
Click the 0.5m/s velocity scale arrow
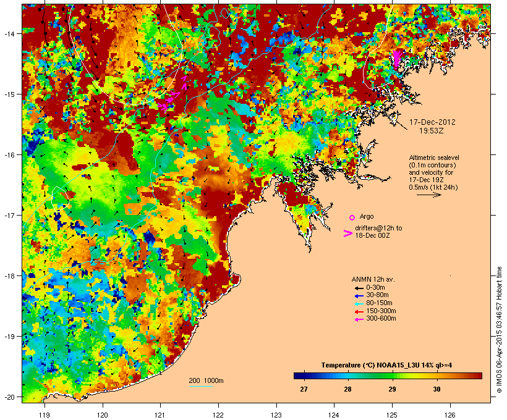pos(428,195)
